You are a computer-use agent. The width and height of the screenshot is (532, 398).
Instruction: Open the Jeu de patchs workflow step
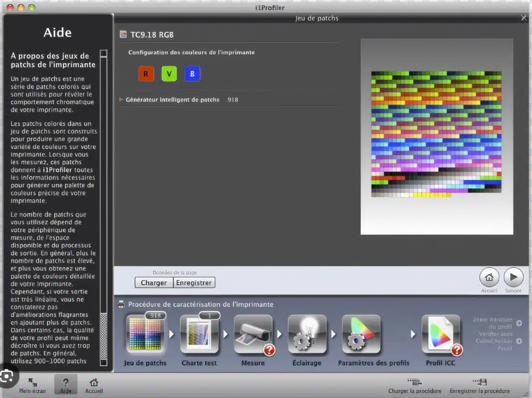click(145, 335)
